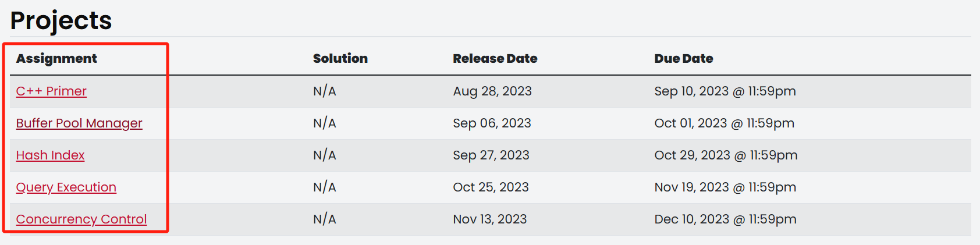Click the Oct 25, 2023 release date
The height and width of the screenshot is (245, 980).
(x=491, y=187)
